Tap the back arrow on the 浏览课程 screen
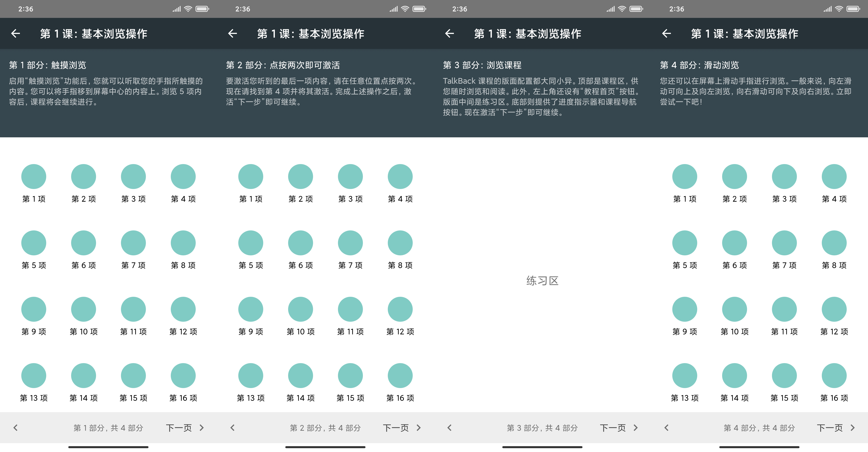Viewport: 868px width, 452px height. (x=449, y=33)
